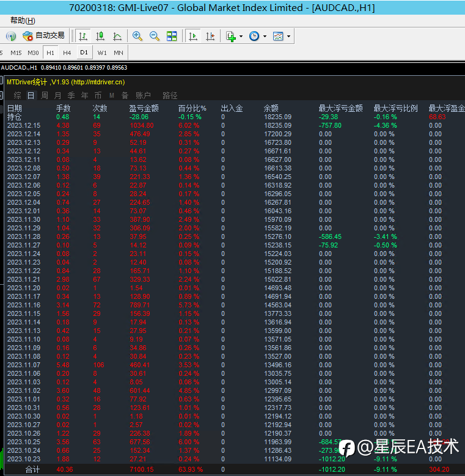
Task: Open the 币 currency tab
Action: 98,95
